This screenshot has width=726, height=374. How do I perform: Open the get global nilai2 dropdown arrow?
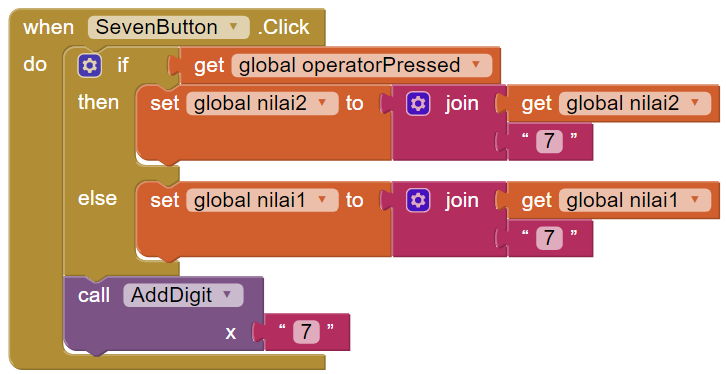695,103
